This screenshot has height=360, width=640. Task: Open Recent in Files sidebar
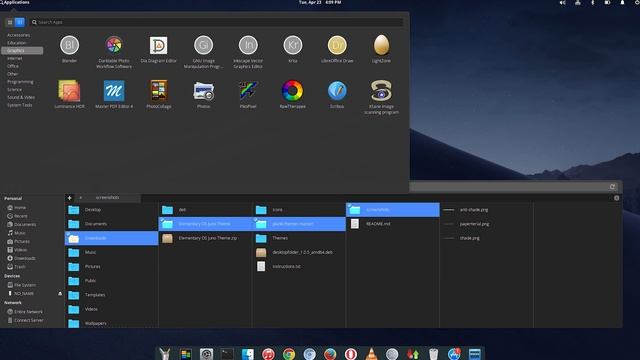[18, 216]
